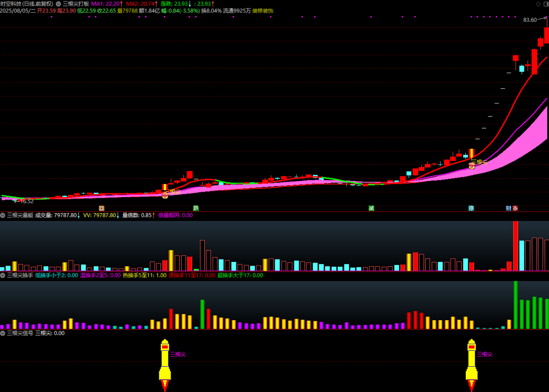The image size is (549, 392).
Task: Click the 16.52 low price marker
Action: (x=25, y=201)
